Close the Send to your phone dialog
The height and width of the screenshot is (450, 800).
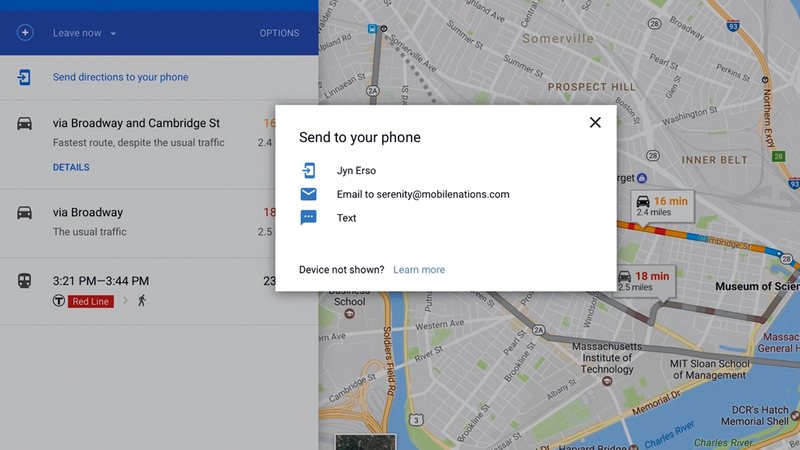595,122
